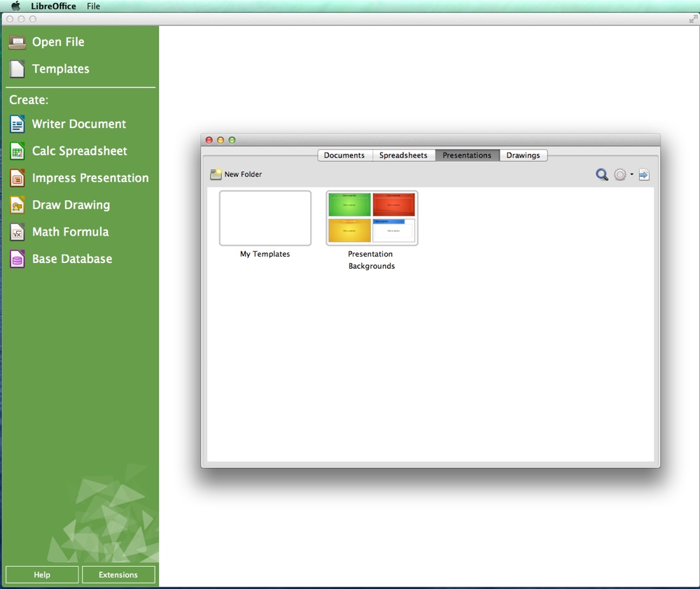
Task: Create a new Math Formula
Action: [71, 232]
